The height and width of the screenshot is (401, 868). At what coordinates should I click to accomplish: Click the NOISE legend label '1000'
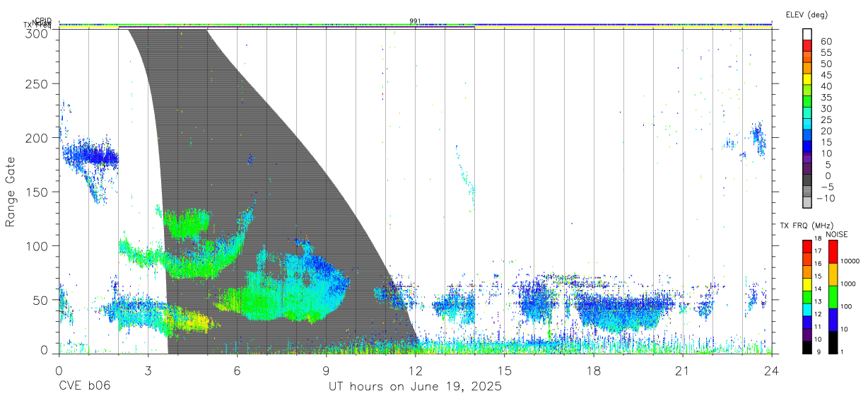[850, 284]
